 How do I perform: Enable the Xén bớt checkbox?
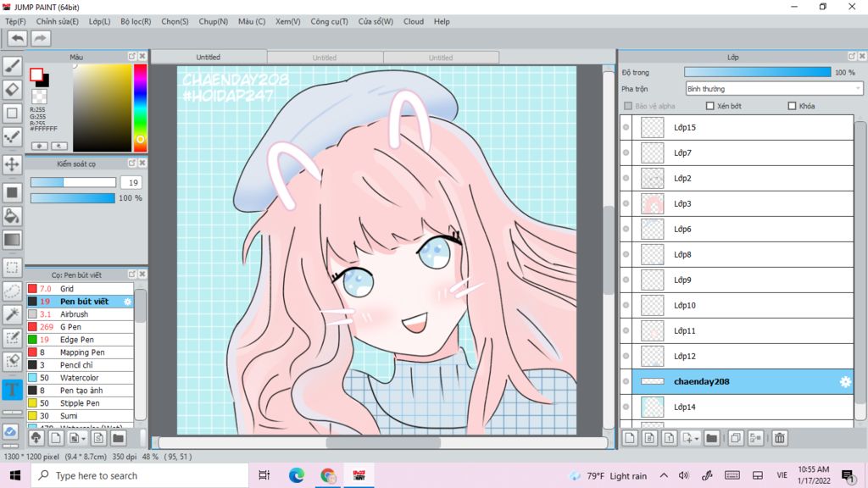pyautogui.click(x=710, y=106)
